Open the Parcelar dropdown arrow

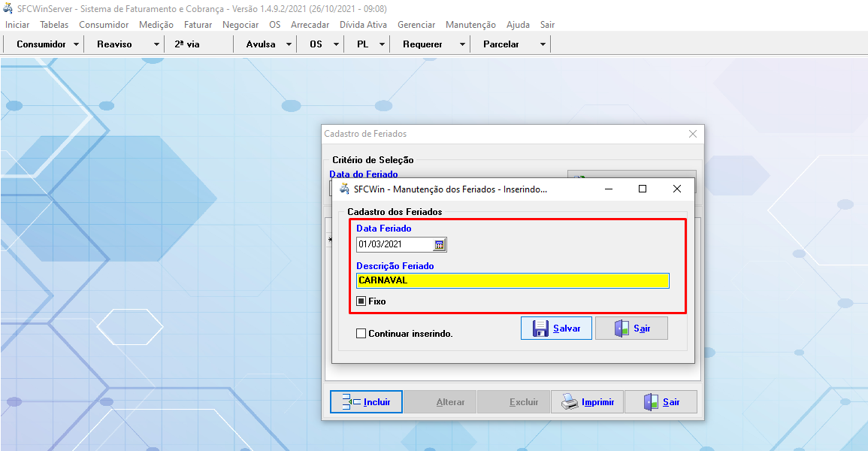[x=543, y=44]
